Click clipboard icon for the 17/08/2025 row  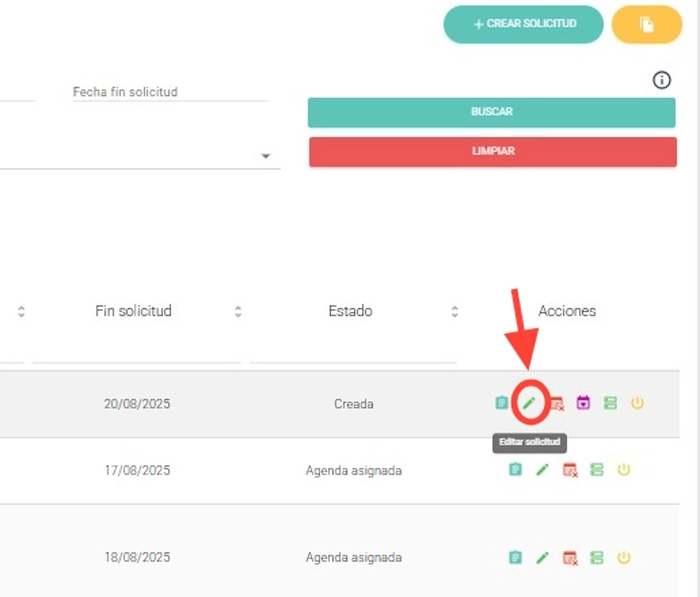point(515,470)
